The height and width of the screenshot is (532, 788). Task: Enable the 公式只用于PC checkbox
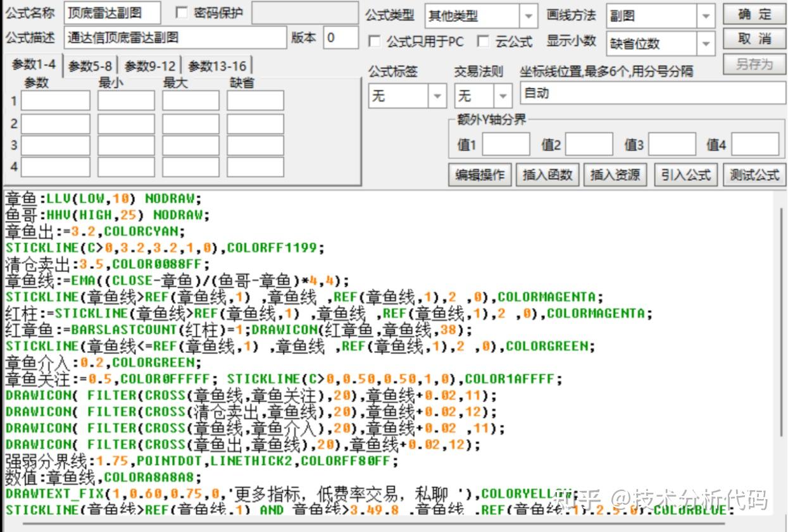point(375,42)
